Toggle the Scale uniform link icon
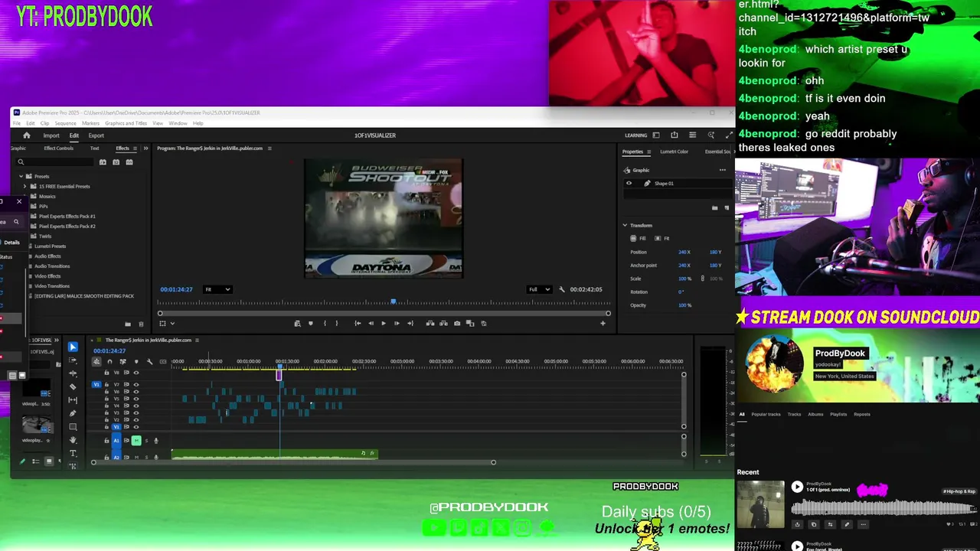The image size is (980, 551). pos(703,279)
